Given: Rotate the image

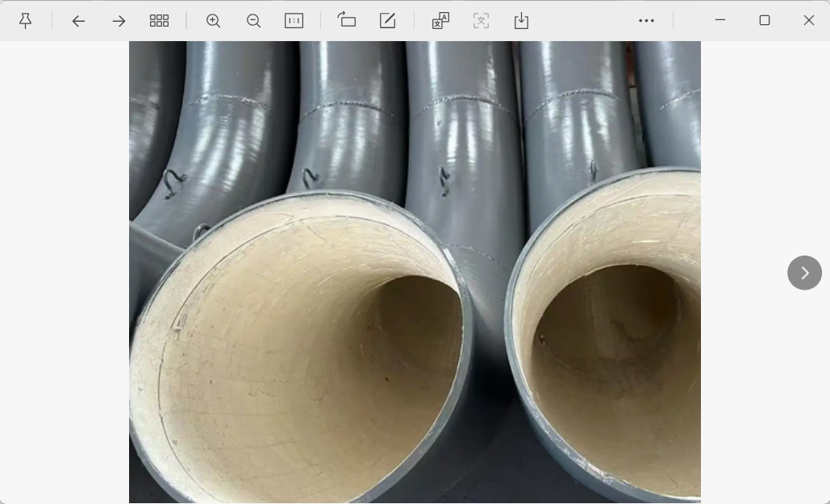Looking at the screenshot, I should 347,20.
